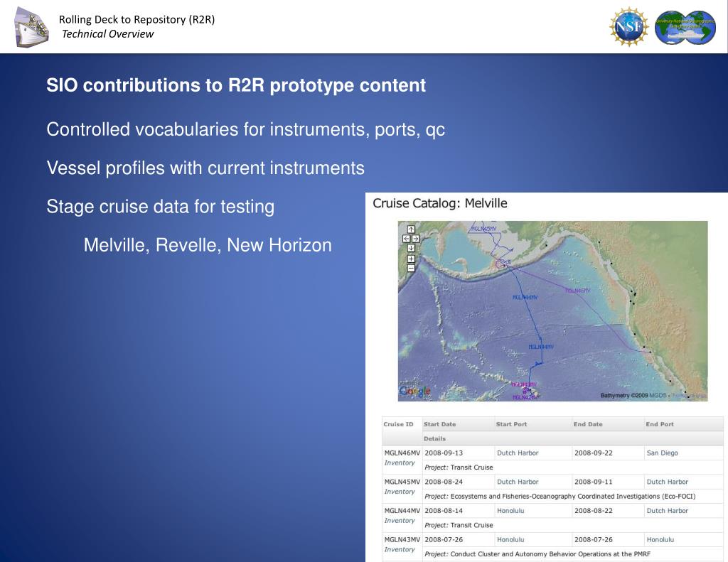Click San Diego end port link

(x=662, y=453)
